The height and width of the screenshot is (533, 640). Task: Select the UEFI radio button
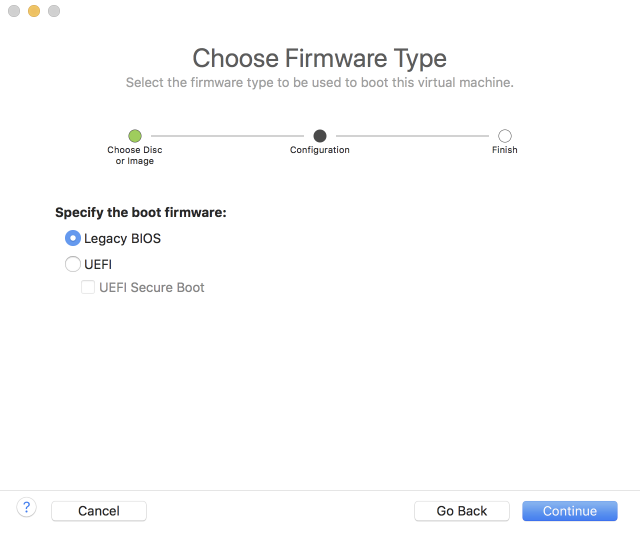(72, 265)
